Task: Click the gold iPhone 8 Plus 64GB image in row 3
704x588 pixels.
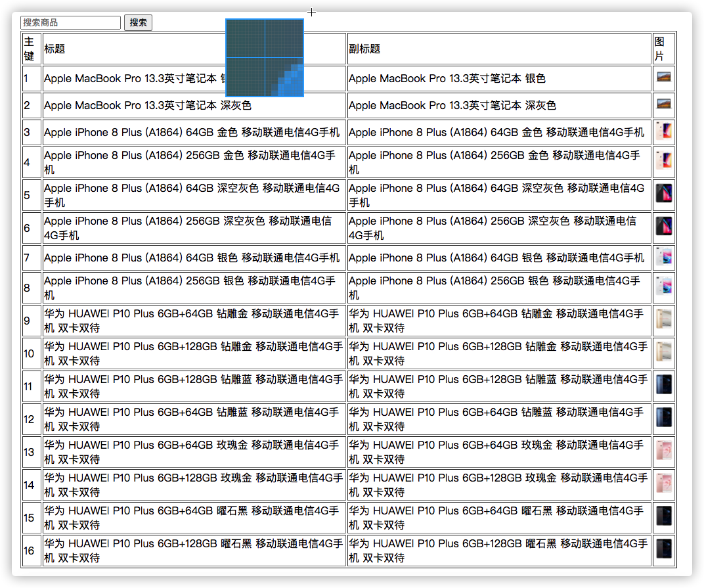Action: tap(663, 132)
